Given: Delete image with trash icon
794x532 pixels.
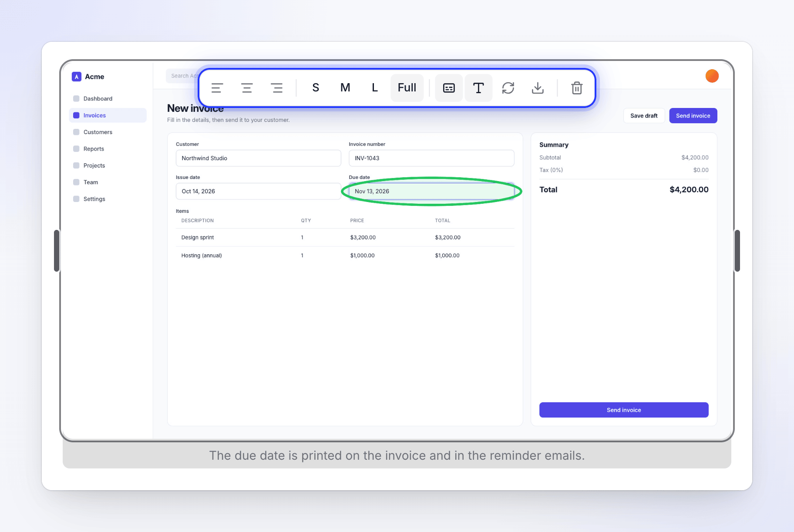Looking at the screenshot, I should (577, 88).
